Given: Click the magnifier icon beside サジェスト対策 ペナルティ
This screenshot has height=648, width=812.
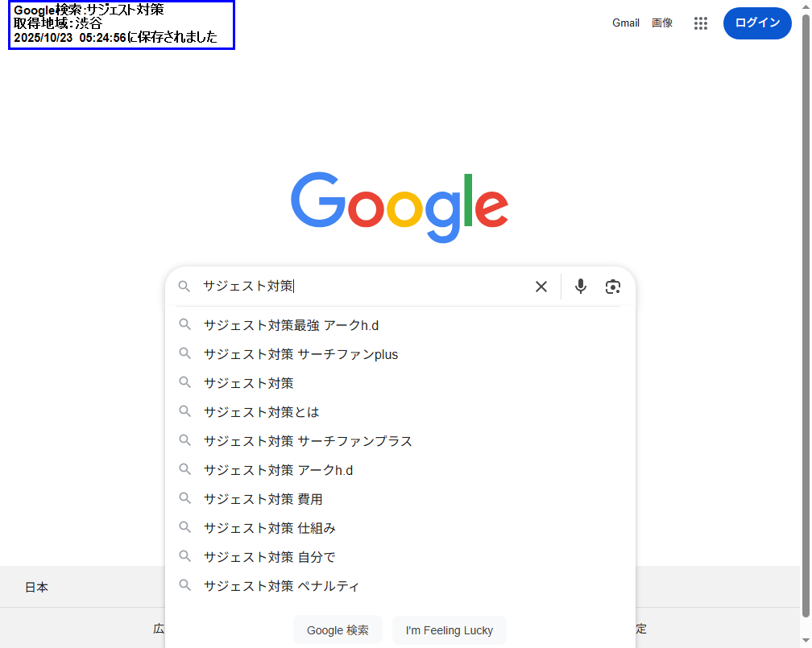Looking at the screenshot, I should pyautogui.click(x=185, y=585).
